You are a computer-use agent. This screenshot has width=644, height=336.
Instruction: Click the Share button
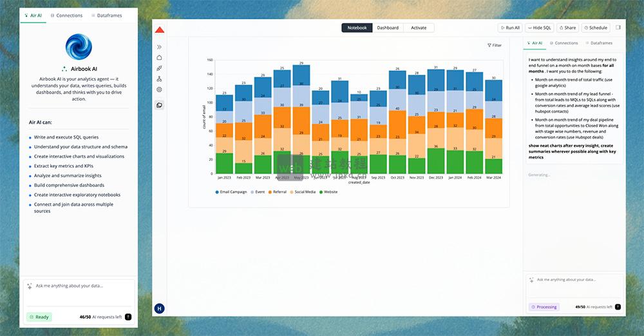567,28
